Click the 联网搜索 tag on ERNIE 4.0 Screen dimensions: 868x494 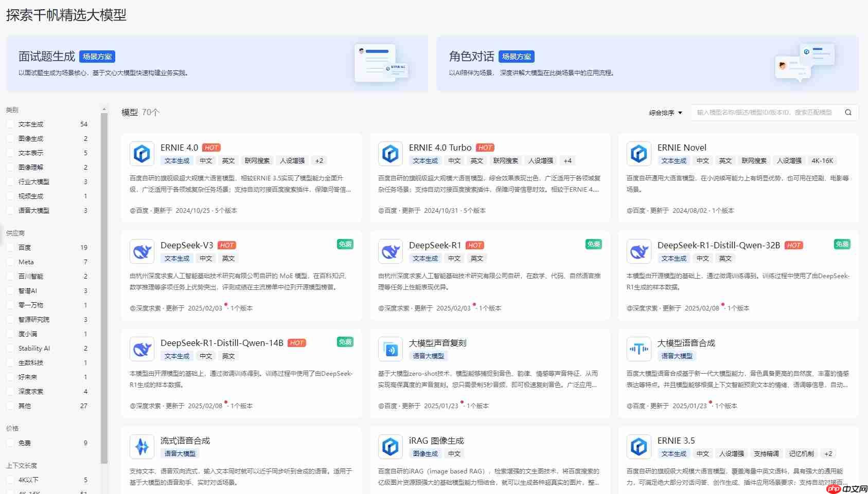coord(257,161)
